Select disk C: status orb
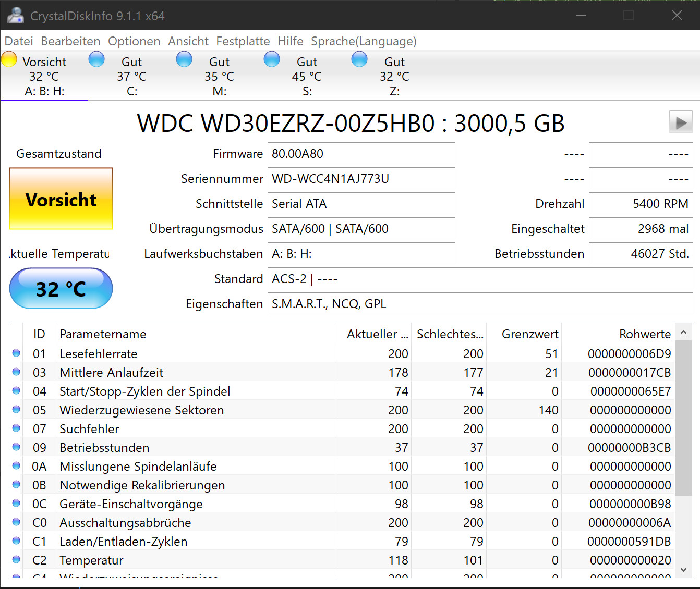This screenshot has height=589, width=700. (96, 59)
